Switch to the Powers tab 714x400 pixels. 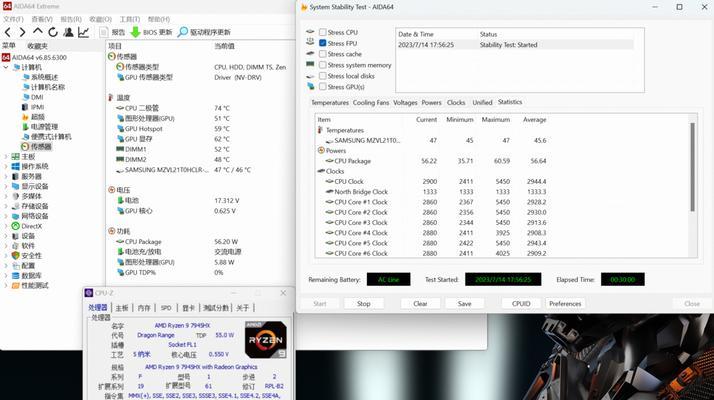[x=431, y=103]
